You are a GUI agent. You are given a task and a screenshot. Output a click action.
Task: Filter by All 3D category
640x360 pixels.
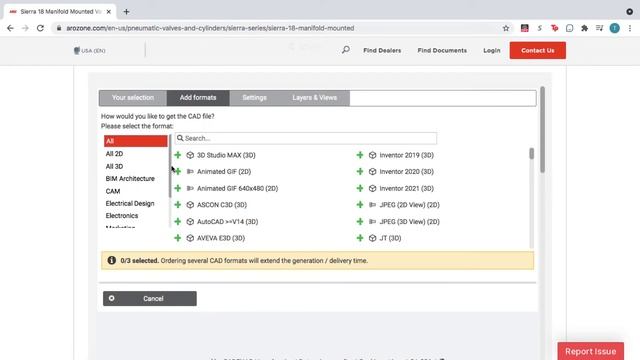tap(114, 167)
